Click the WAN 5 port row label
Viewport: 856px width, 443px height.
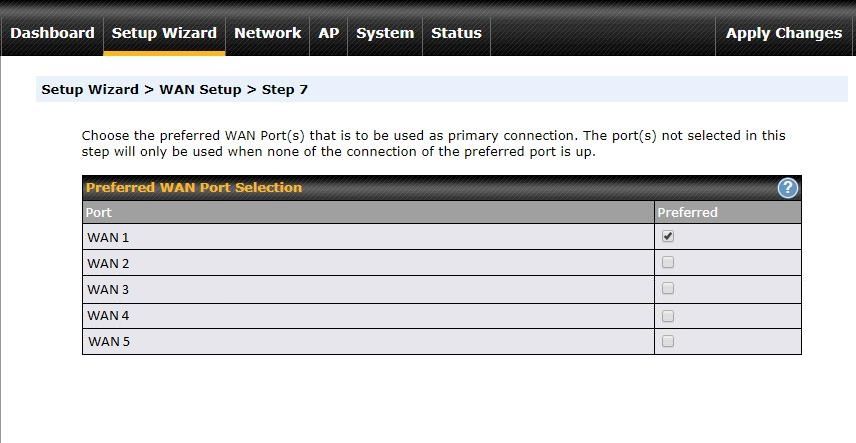click(108, 342)
